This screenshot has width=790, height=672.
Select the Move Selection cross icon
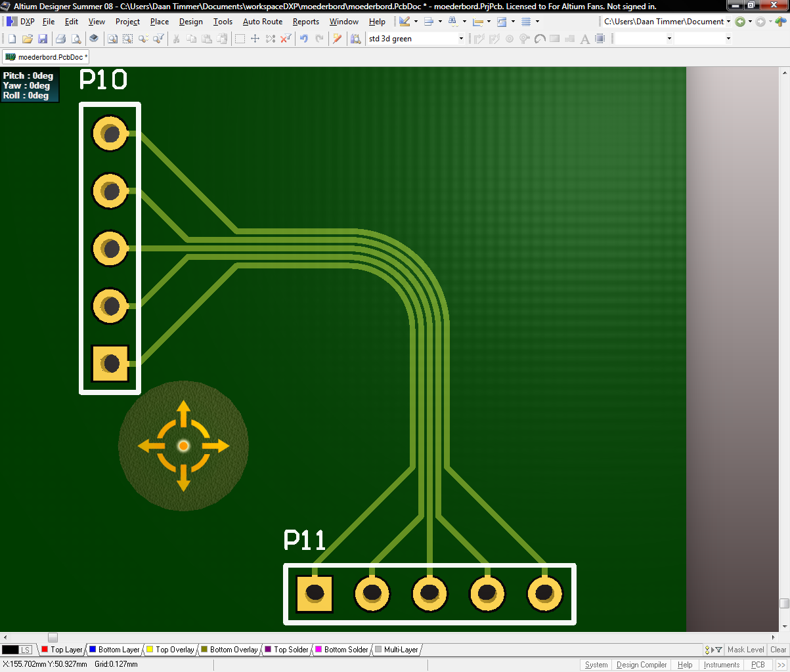255,39
